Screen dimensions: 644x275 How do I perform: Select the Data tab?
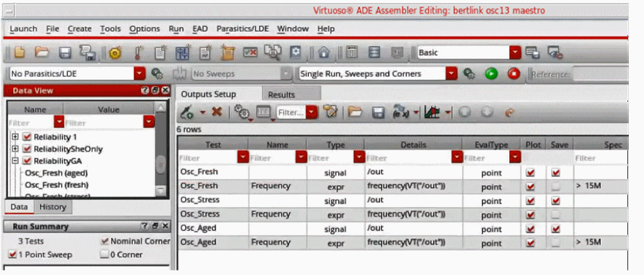[x=19, y=207]
